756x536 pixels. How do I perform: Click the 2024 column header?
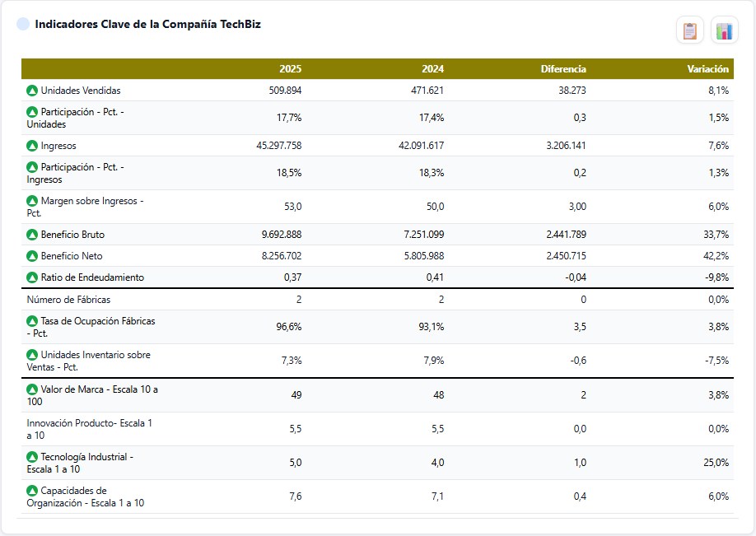pos(432,69)
